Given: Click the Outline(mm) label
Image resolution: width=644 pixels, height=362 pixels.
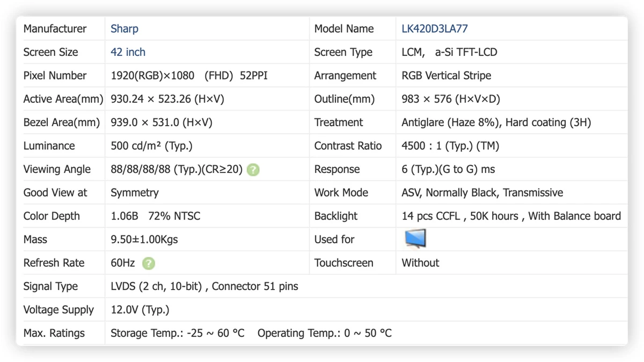Looking at the screenshot, I should pyautogui.click(x=344, y=99).
